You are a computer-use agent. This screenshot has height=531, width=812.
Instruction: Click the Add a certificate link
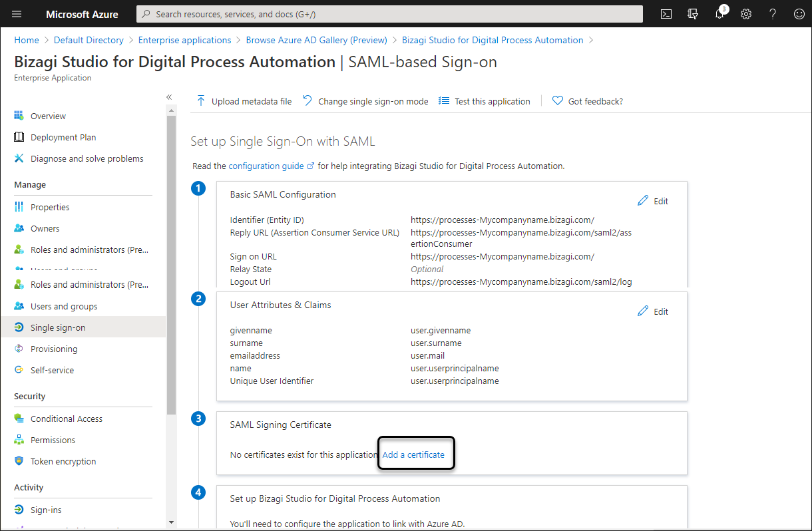coord(413,454)
